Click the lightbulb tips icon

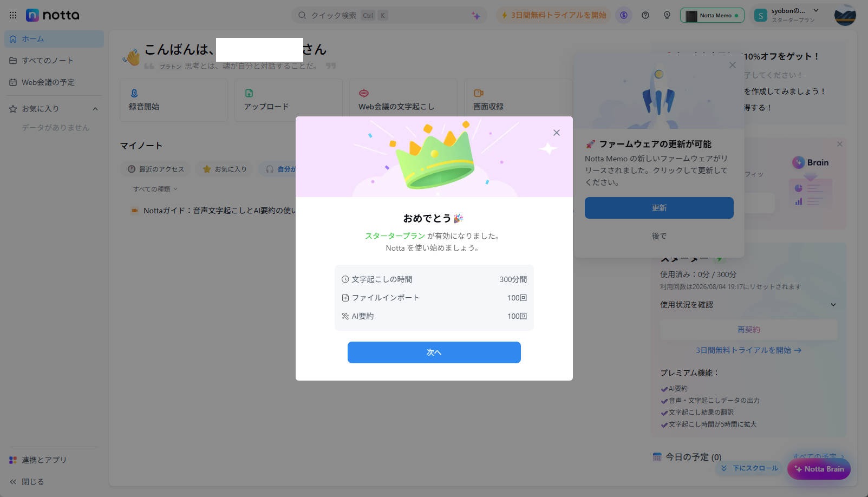coord(667,15)
